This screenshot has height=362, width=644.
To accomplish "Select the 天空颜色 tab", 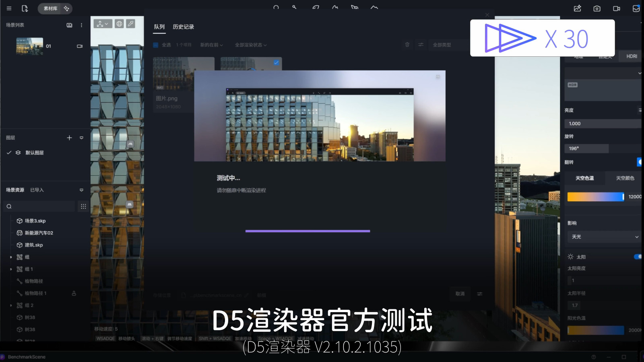I will (x=624, y=178).
